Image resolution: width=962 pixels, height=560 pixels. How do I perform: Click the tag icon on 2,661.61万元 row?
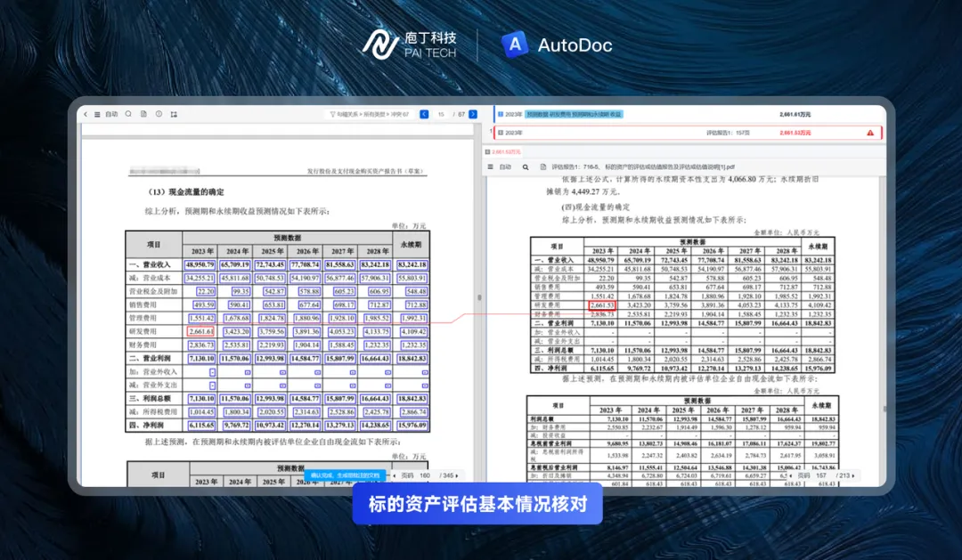[501, 114]
